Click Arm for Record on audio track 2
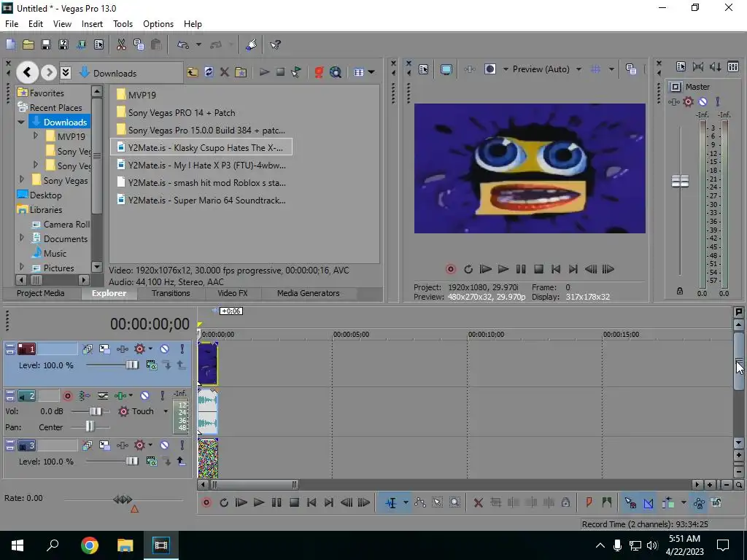Screen dimensions: 747x560 pos(68,396)
